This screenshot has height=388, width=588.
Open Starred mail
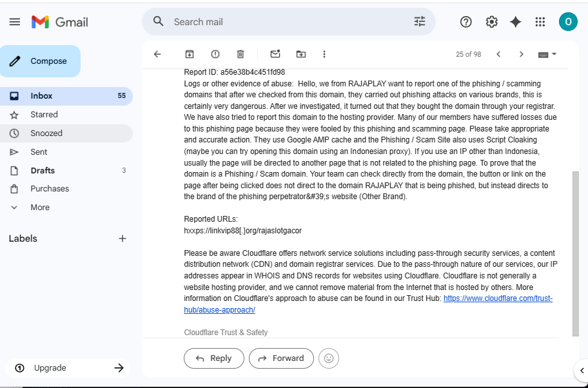click(x=66, y=114)
